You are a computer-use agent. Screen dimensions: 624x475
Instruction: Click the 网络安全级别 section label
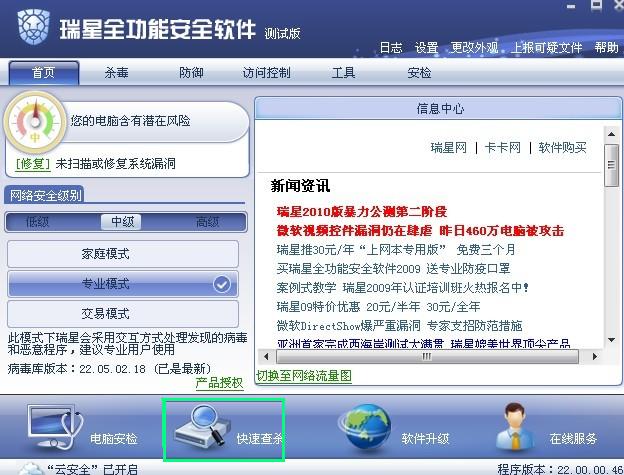click(45, 195)
